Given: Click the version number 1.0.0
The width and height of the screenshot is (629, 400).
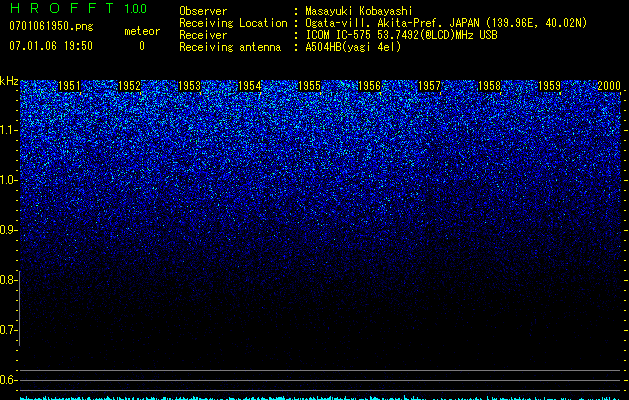Looking at the screenshot, I should point(135,9).
